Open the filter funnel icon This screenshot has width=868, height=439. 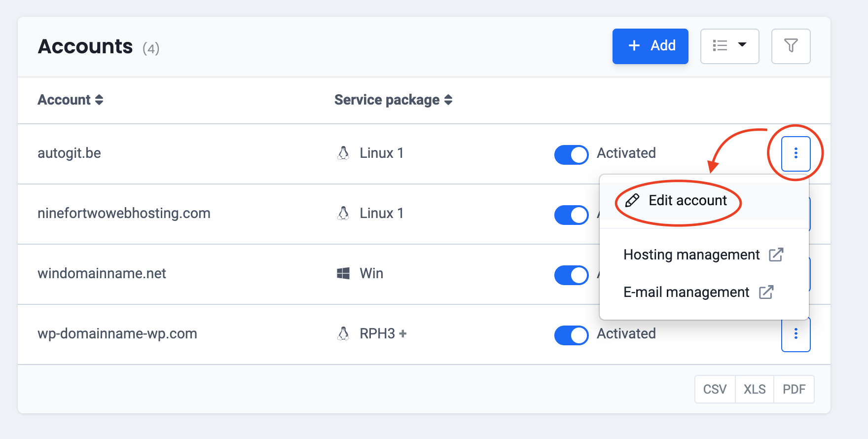(x=791, y=46)
